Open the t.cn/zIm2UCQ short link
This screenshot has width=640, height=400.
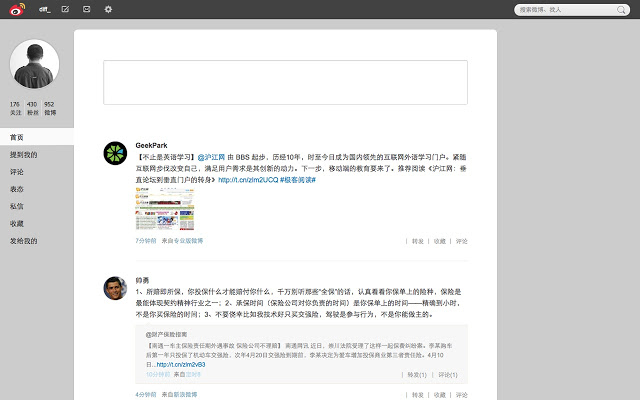(248, 180)
